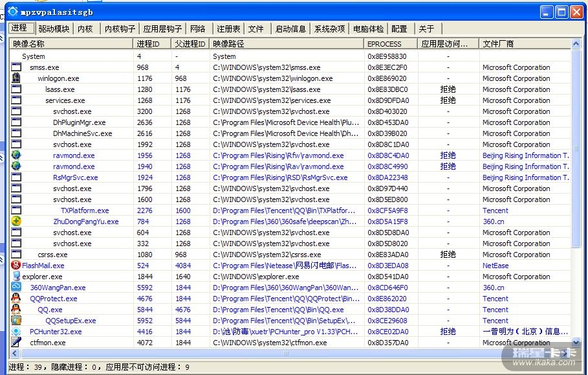Click parent PID 4084 in FlashMail.exe row
This screenshot has height=375, width=588.
183,266
